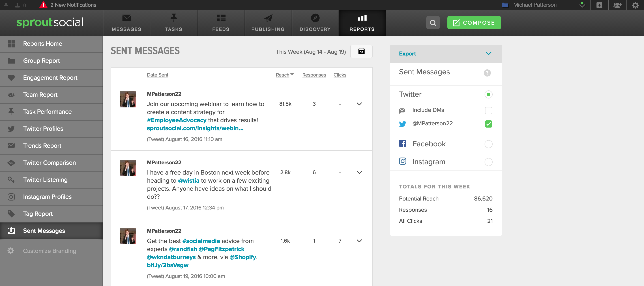The width and height of the screenshot is (644, 286).
Task: Open the sproutsocial.com/insights webinar link
Action: [195, 128]
